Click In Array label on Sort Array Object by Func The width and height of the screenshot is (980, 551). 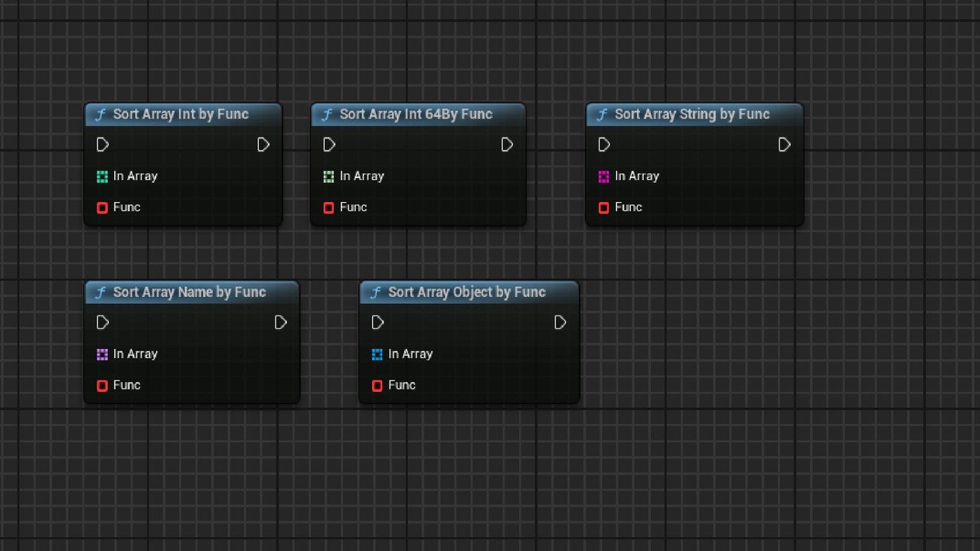[410, 354]
